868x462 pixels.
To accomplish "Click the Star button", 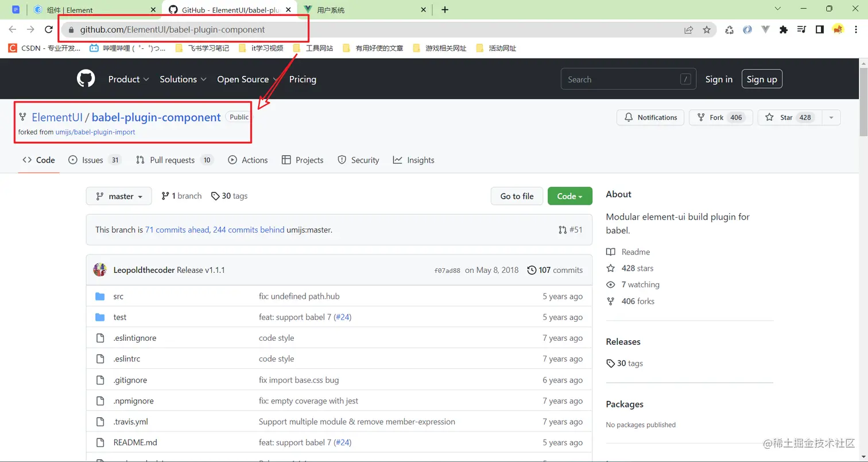I will tap(790, 117).
